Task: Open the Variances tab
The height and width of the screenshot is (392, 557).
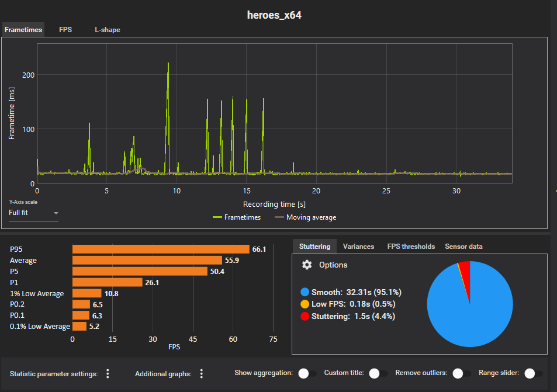Action: (x=358, y=247)
